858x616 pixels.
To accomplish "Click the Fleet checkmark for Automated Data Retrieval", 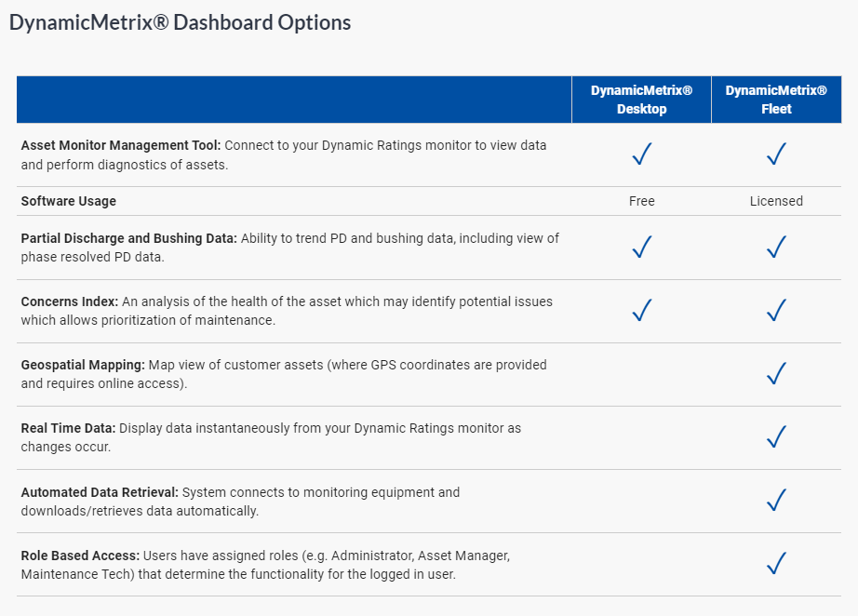I will 776,500.
